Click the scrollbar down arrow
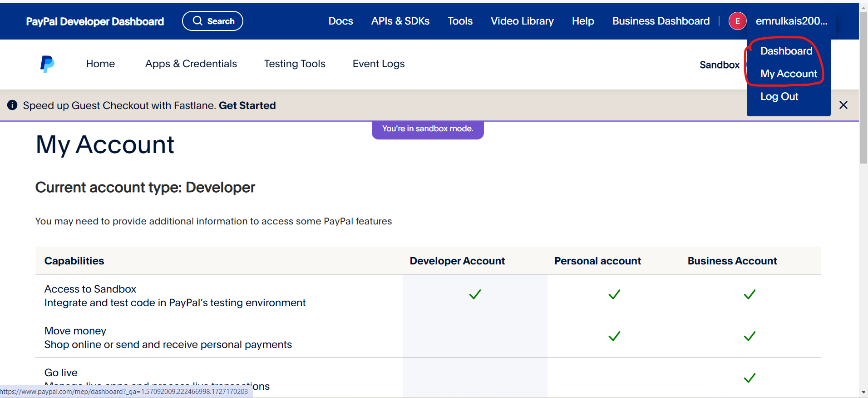The height and width of the screenshot is (398, 868). click(863, 393)
